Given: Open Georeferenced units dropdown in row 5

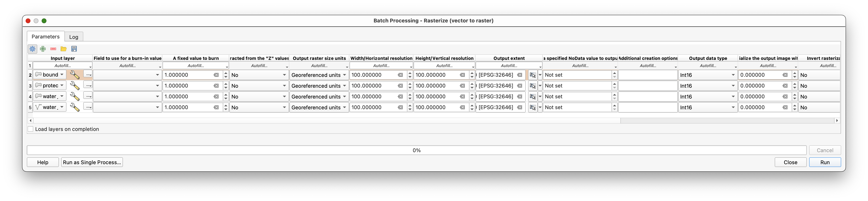Looking at the screenshot, I should pyautogui.click(x=319, y=107).
